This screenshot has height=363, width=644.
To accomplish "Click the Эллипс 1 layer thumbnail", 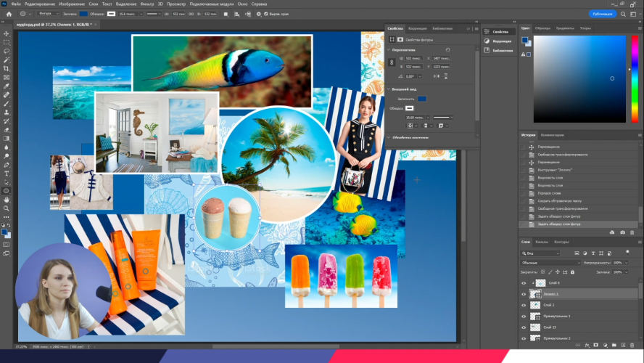I will click(x=535, y=294).
